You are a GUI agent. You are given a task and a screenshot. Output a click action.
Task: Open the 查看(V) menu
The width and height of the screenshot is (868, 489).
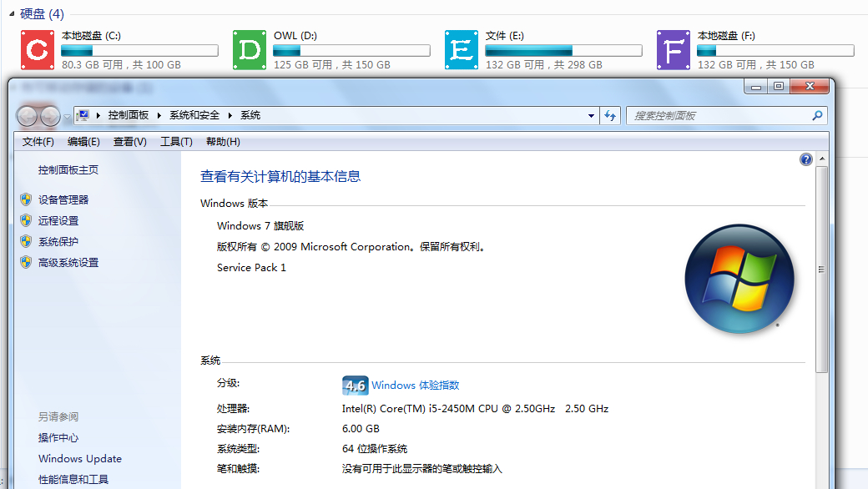coord(130,142)
